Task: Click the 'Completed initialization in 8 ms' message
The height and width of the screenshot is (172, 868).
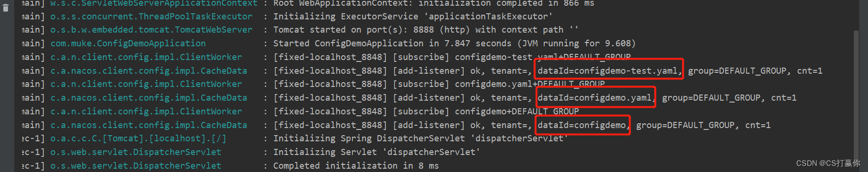Action: [x=356, y=165]
